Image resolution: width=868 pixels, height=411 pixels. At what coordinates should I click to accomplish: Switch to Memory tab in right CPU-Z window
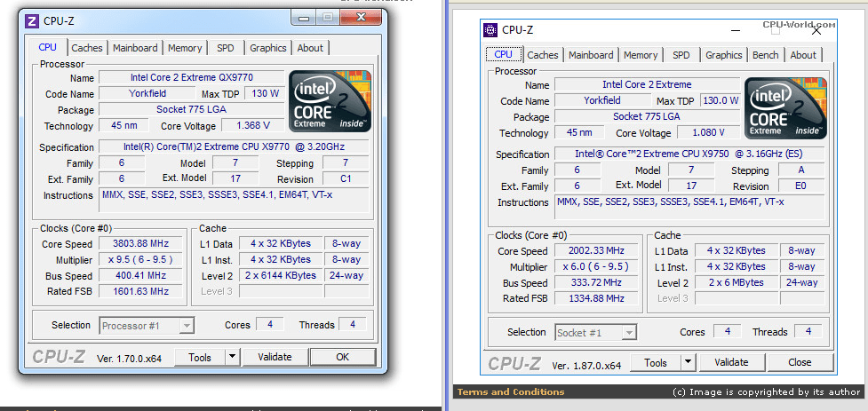pos(641,55)
